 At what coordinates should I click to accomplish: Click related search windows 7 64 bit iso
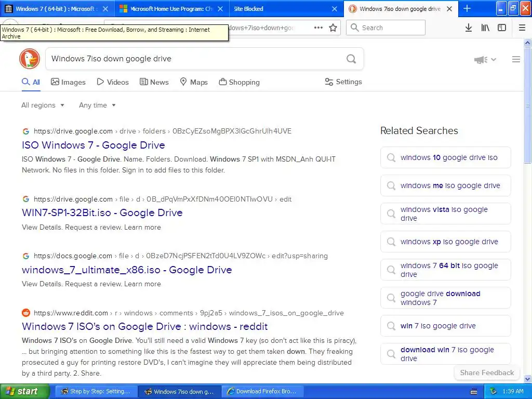pos(445,270)
